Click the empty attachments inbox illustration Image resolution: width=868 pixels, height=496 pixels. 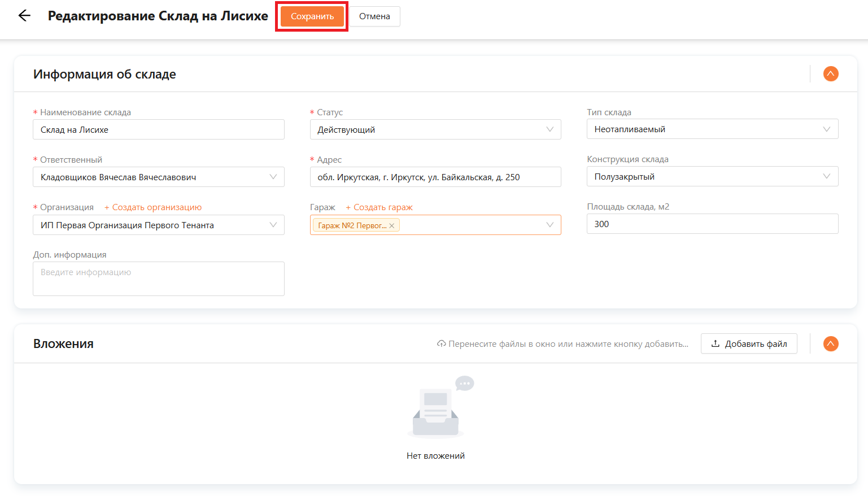tap(436, 408)
